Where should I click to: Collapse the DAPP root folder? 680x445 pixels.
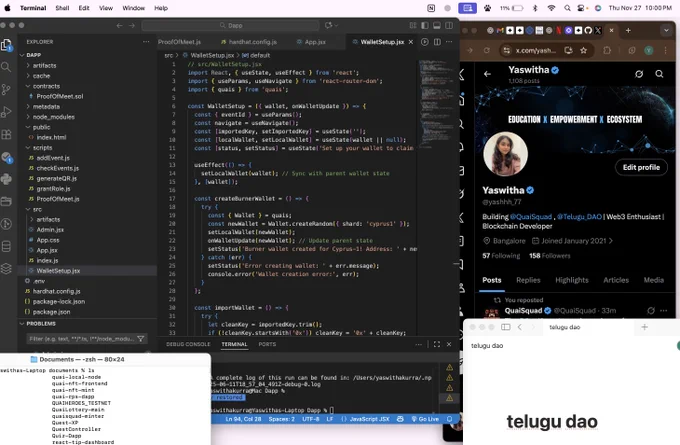33,55
